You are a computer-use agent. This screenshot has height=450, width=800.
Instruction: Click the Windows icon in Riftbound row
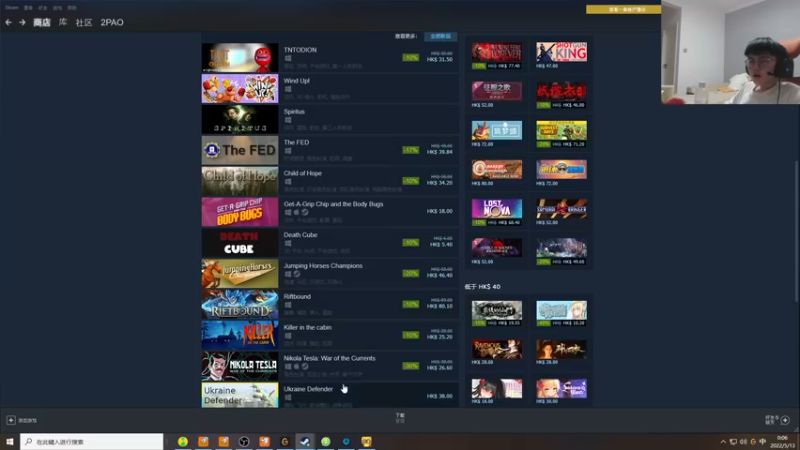(288, 305)
